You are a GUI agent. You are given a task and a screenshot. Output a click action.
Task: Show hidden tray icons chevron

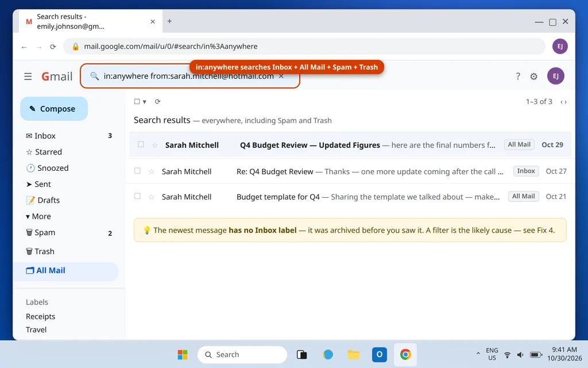pyautogui.click(x=478, y=354)
